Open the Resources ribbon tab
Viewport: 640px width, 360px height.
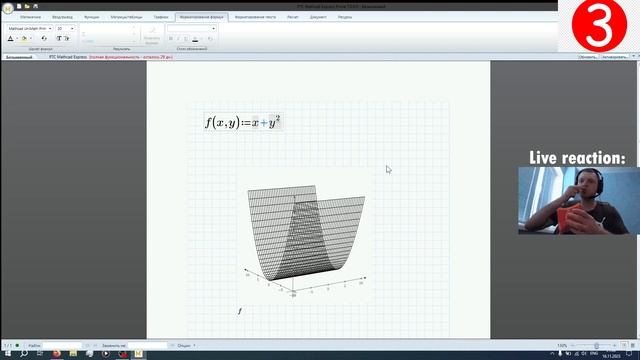click(x=345, y=17)
